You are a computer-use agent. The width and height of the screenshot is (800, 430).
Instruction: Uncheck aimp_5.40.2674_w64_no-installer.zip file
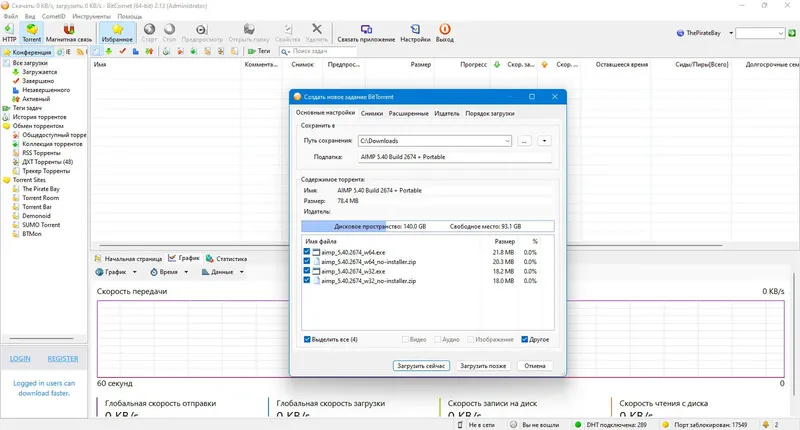click(307, 261)
